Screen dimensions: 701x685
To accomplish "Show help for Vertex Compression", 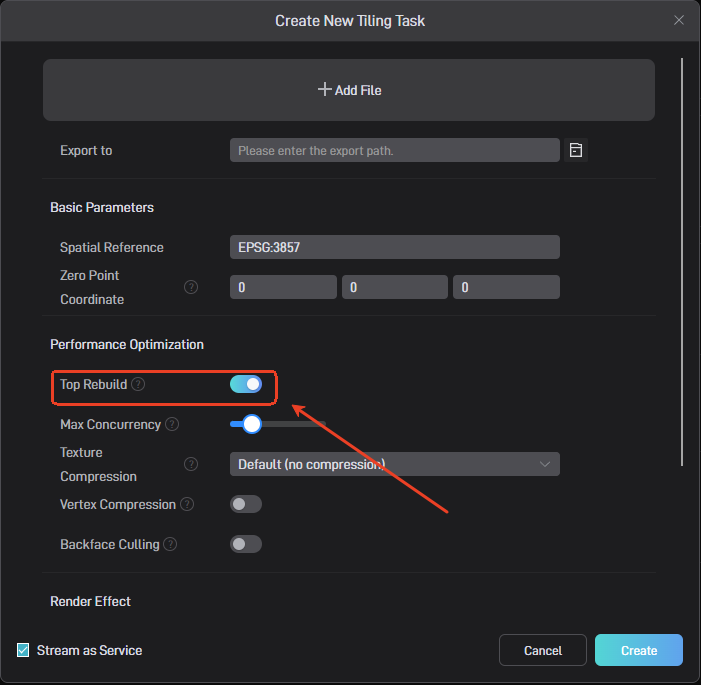I will click(x=187, y=504).
